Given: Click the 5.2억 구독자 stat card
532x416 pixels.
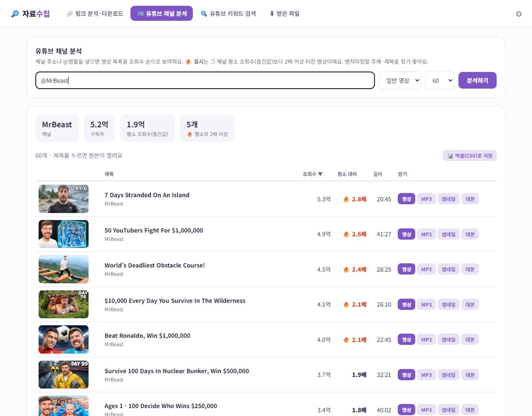Looking at the screenshot, I should (99, 128).
